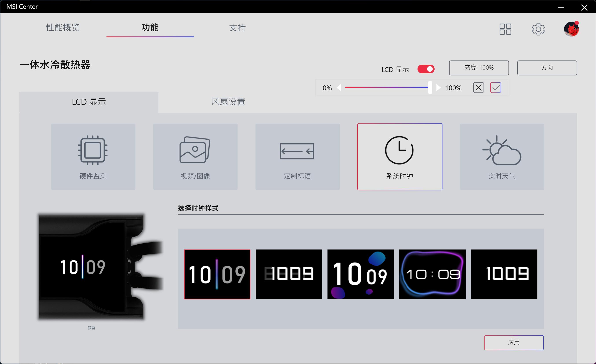Open the 实时天气 live weather display

point(502,157)
